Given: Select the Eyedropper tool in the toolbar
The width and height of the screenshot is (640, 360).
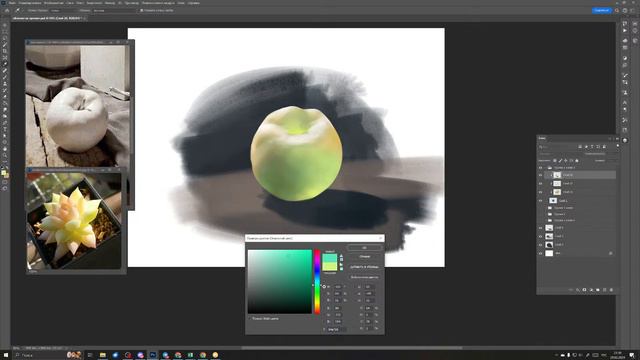Looking at the screenshot, I should click(5, 64).
